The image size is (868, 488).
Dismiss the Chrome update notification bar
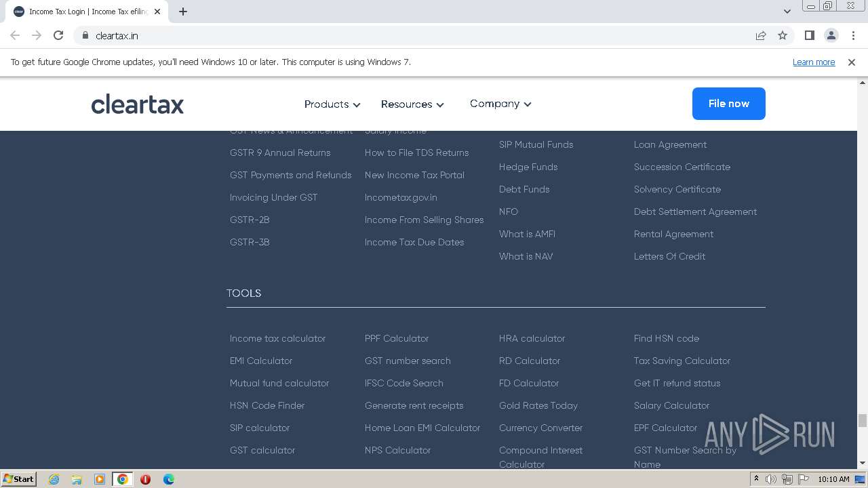coord(852,62)
